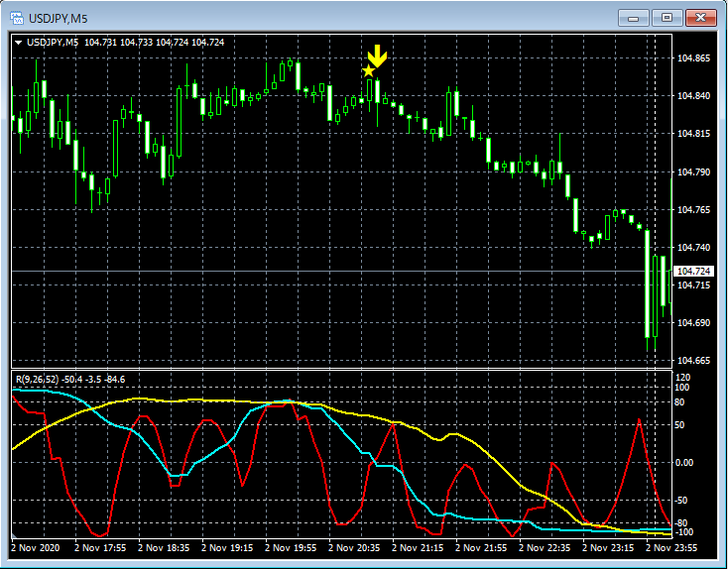Click the current price label 104.724
This screenshot has height=569, width=728.
point(693,272)
